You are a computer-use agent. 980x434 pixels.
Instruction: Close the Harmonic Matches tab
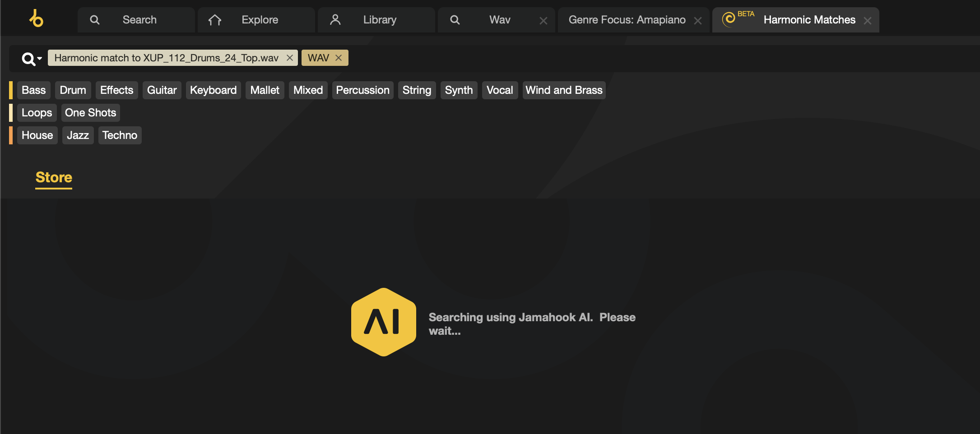(x=868, y=21)
